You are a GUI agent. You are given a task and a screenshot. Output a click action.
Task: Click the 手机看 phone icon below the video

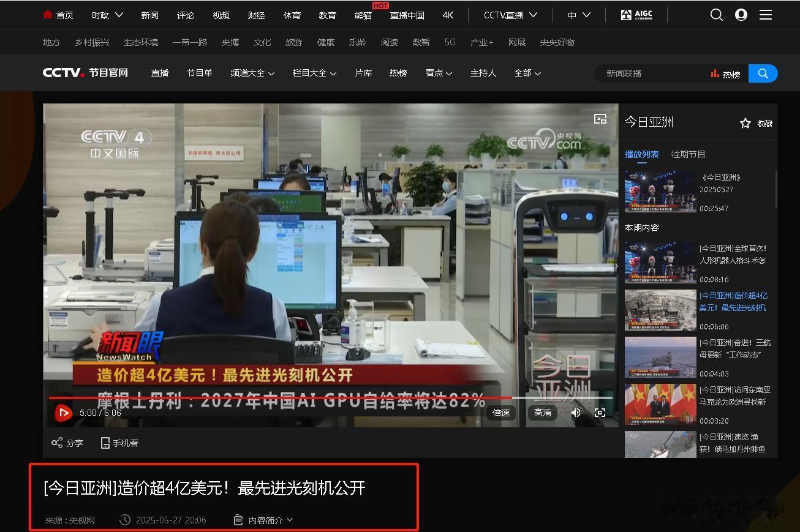[x=105, y=443]
